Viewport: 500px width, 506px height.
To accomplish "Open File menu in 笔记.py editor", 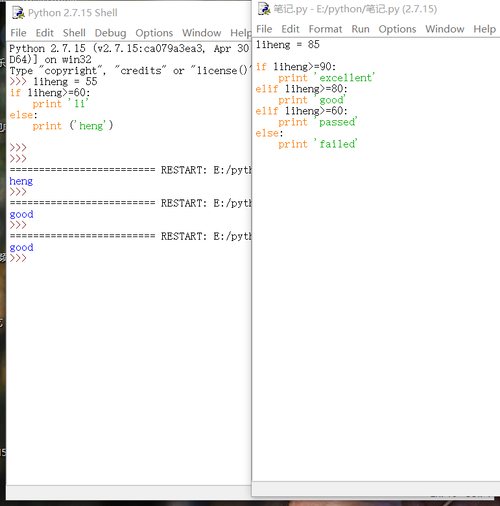I will coord(264,29).
